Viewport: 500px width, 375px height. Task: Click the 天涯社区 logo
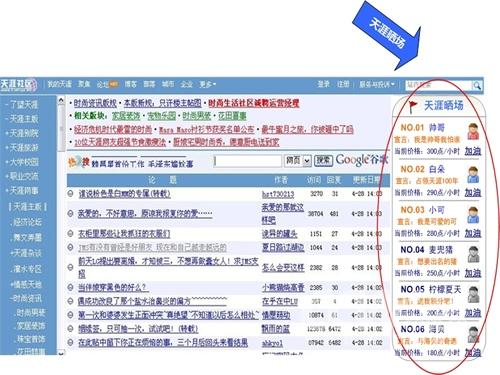click(x=18, y=85)
